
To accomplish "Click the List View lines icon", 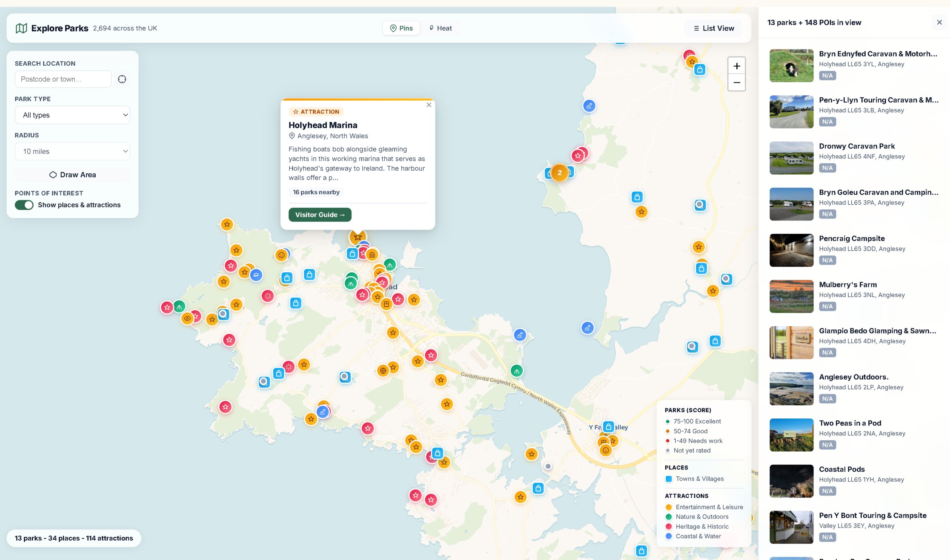I will point(696,28).
